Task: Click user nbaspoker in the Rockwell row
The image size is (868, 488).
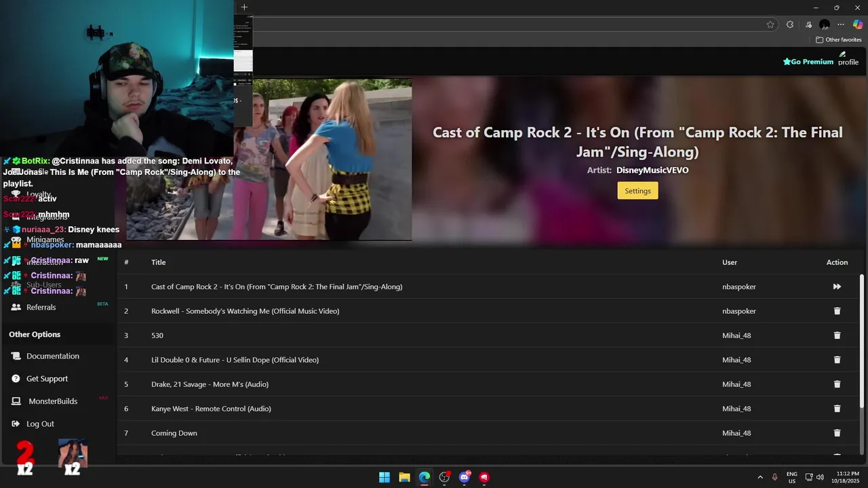Action: pyautogui.click(x=739, y=311)
